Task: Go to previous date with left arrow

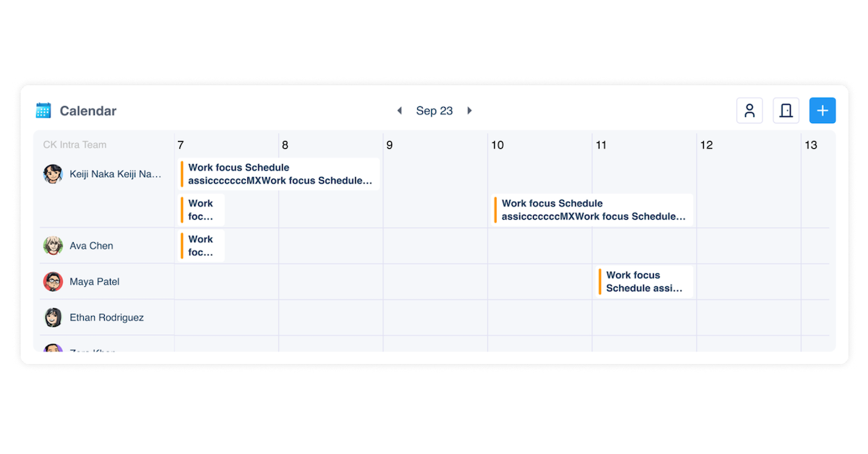Action: [399, 111]
